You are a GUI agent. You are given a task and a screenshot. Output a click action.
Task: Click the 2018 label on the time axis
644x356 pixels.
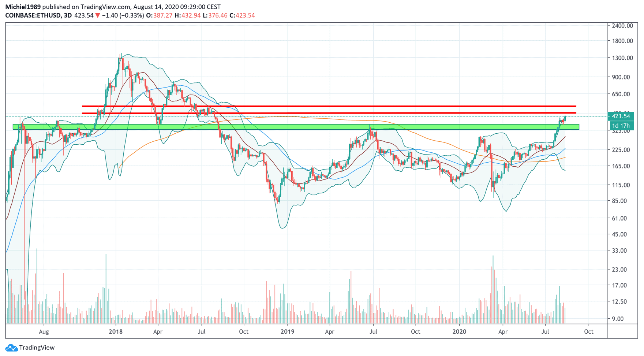click(x=116, y=332)
